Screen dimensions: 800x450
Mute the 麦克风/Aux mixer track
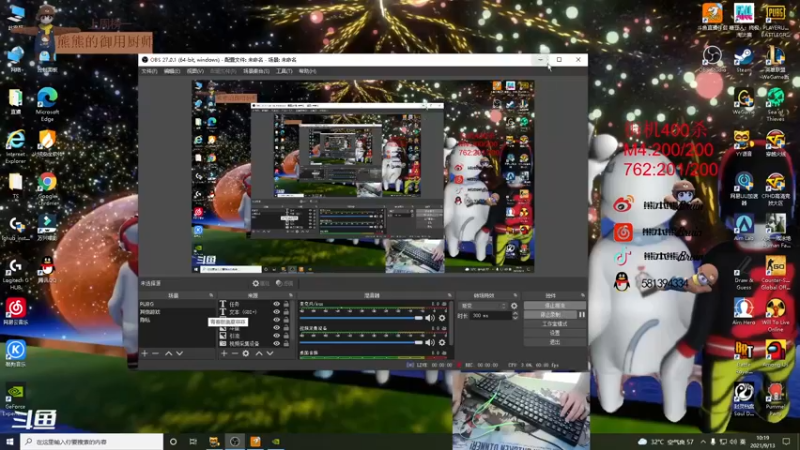(430, 318)
